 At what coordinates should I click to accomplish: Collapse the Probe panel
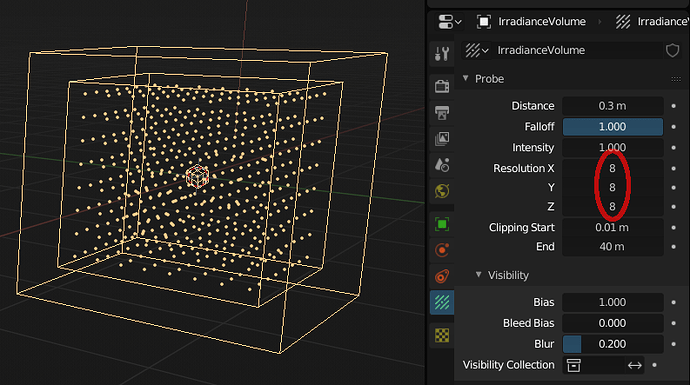466,78
